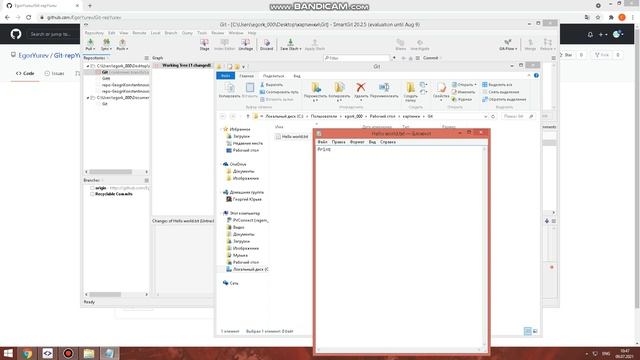The height and width of the screenshot is (360, 640).
Task: Open the Правка menu in Notepad
Action: click(338, 142)
